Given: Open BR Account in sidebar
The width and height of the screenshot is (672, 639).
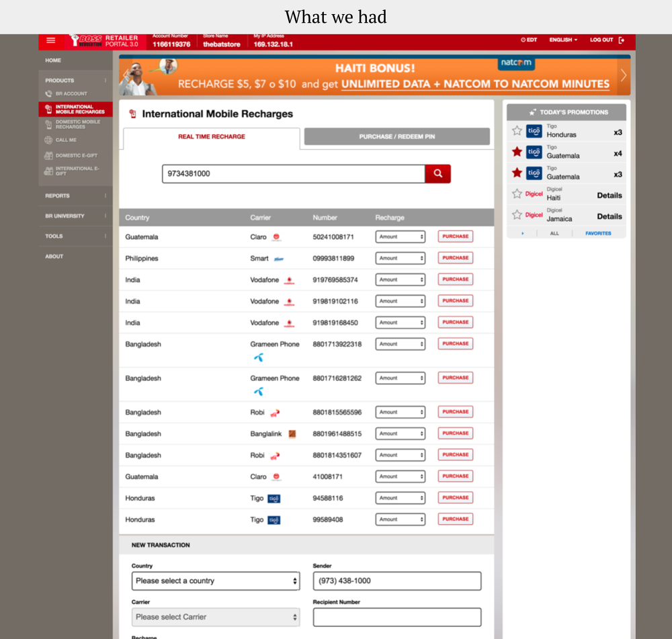Looking at the screenshot, I should pos(71,94).
